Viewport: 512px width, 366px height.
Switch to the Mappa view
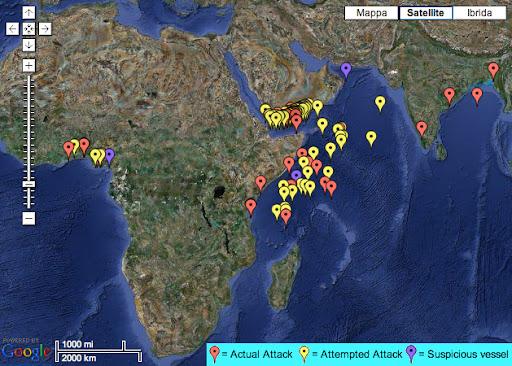[371, 13]
